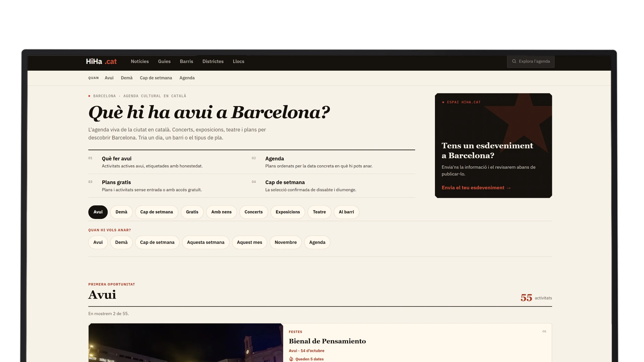Open the Guies section
This screenshot has height=362, width=644.
pos(164,61)
